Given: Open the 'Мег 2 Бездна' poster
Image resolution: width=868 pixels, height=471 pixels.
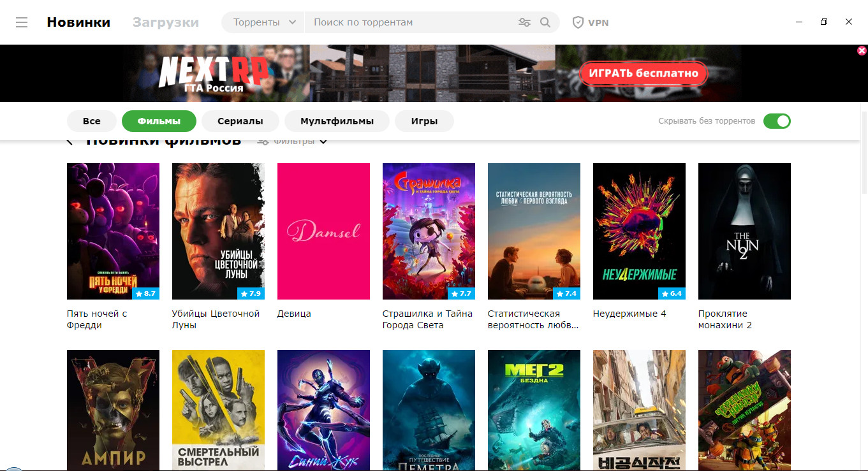Looking at the screenshot, I should 534,410.
